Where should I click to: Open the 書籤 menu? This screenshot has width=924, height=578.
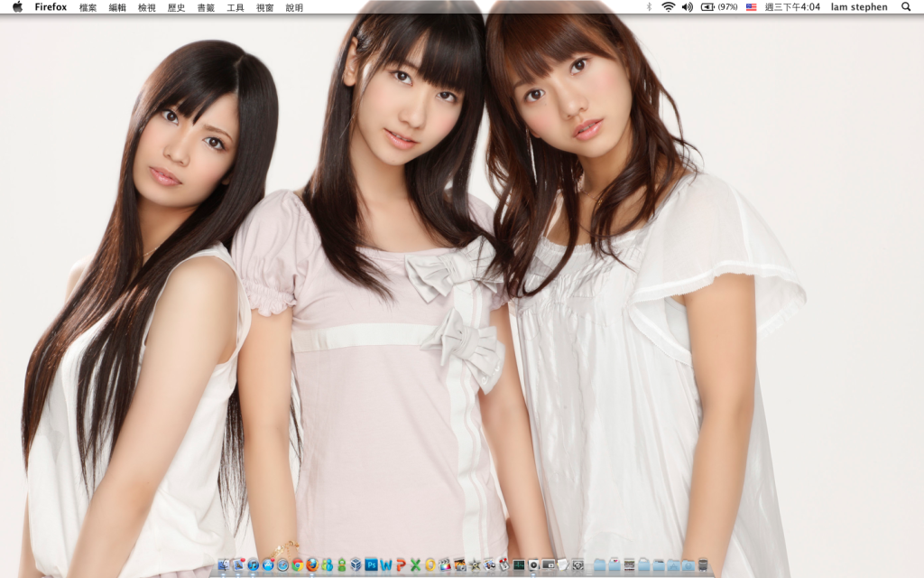[206, 6]
